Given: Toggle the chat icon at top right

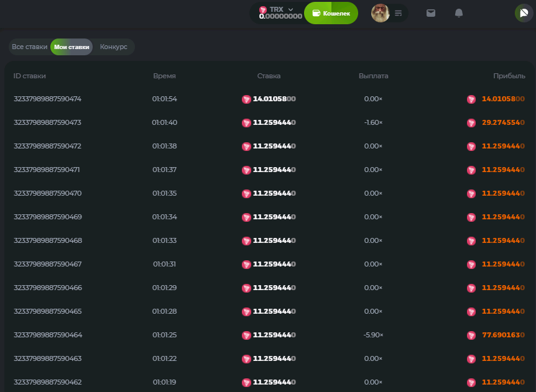Looking at the screenshot, I should [x=522, y=13].
